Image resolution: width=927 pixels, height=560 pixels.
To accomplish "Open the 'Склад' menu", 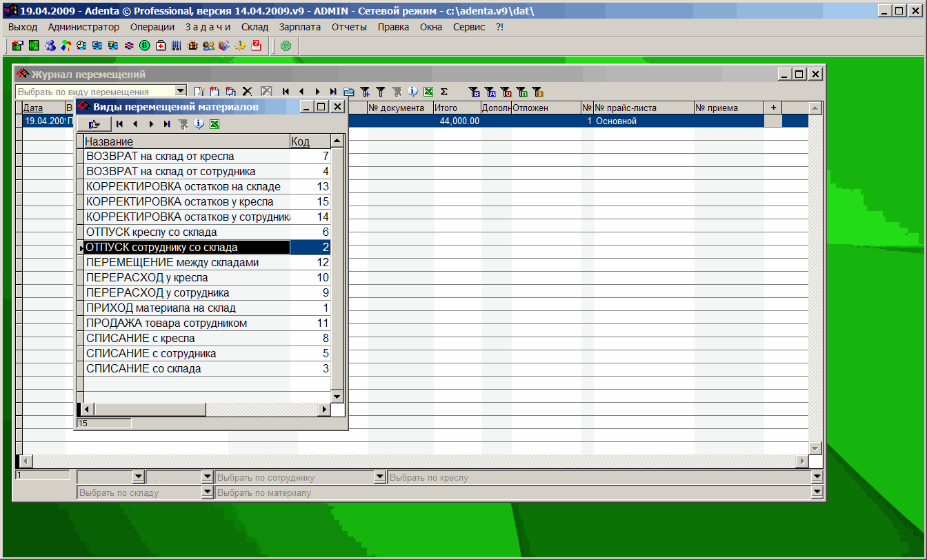I will click(255, 27).
